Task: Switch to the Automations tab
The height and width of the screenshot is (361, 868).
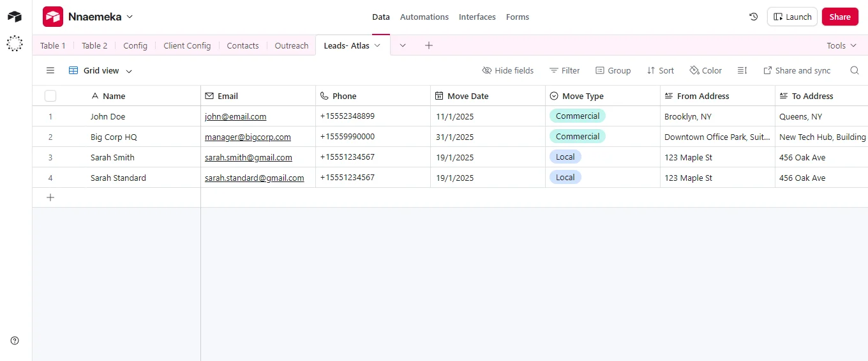Action: [424, 17]
